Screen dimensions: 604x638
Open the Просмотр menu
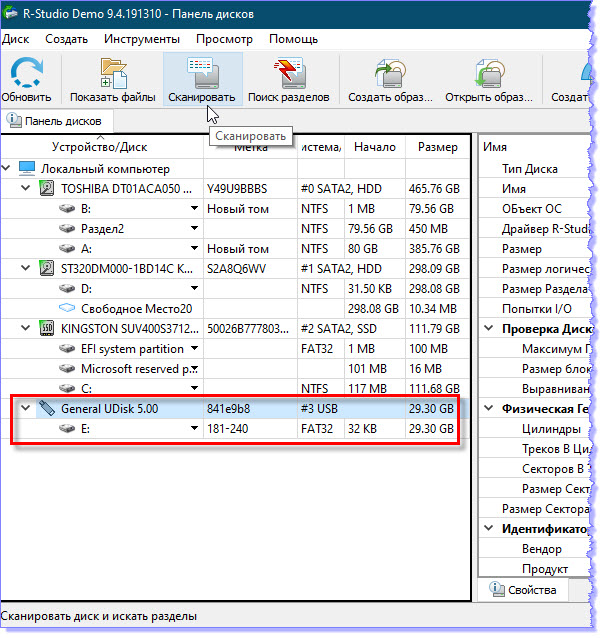(225, 39)
